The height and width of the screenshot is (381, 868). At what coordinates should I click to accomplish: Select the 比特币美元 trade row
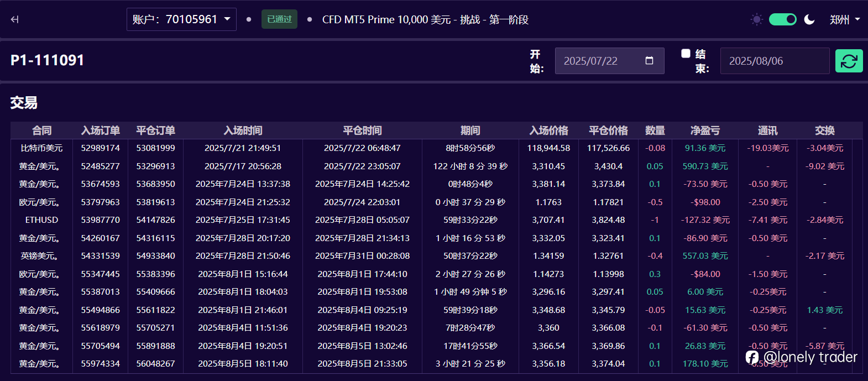click(437, 148)
